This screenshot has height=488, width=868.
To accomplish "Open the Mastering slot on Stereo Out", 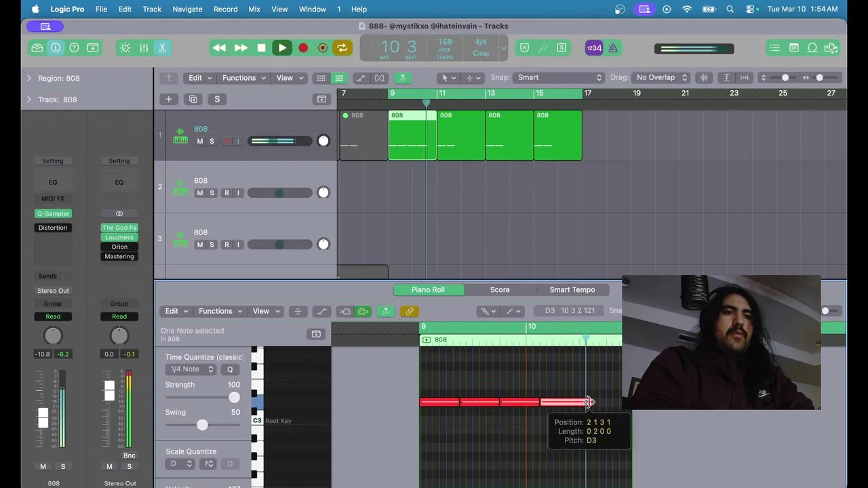I will (x=119, y=256).
